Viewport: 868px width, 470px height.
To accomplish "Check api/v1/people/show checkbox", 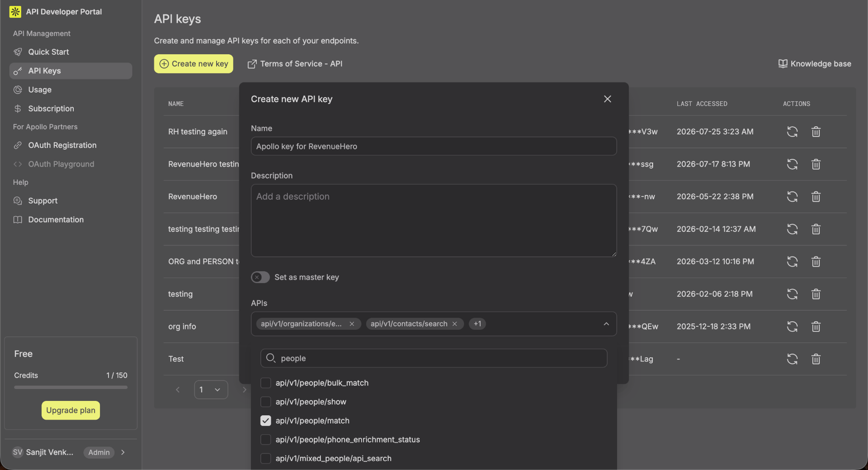I will [x=266, y=402].
